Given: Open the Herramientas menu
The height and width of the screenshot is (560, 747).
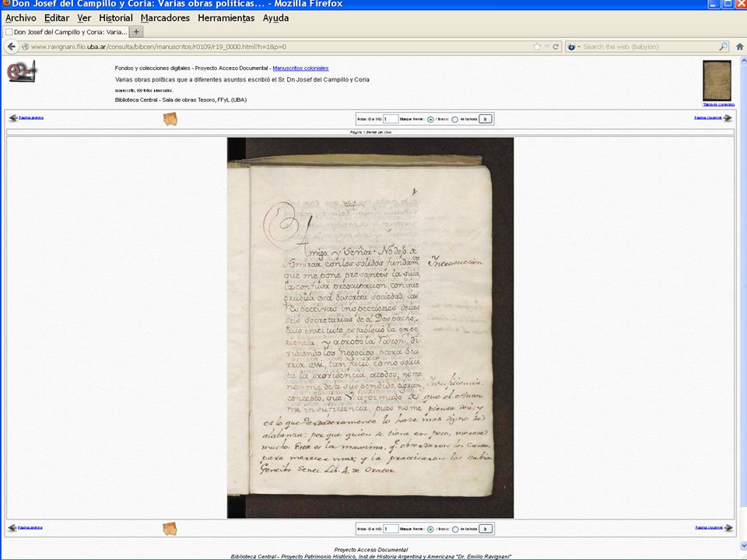Looking at the screenshot, I should click(226, 18).
